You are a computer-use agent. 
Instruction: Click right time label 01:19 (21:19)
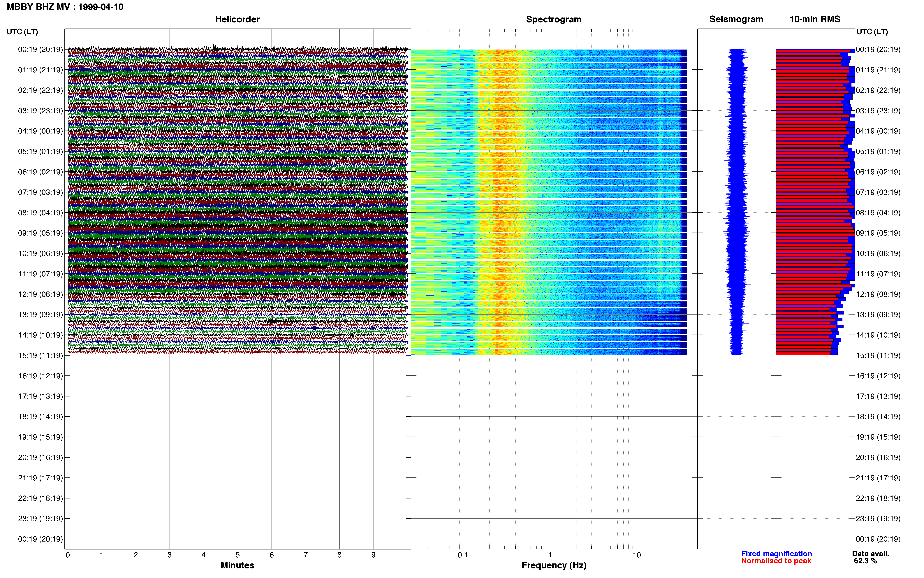[878, 70]
